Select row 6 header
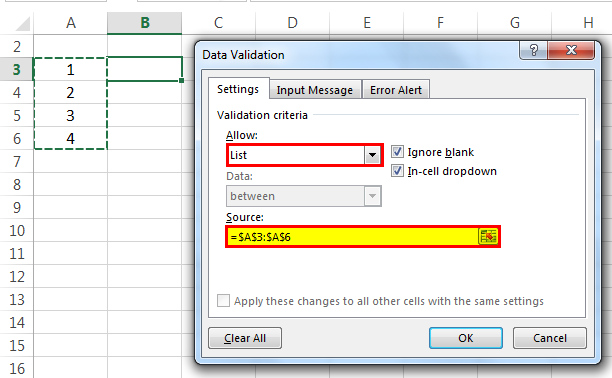The height and width of the screenshot is (378, 612). point(16,139)
